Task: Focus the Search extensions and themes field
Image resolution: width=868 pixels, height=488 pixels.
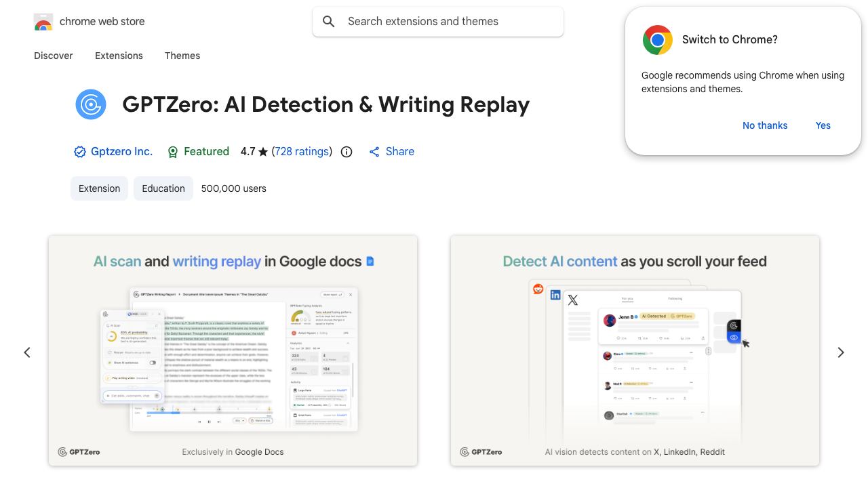Action: pyautogui.click(x=438, y=22)
